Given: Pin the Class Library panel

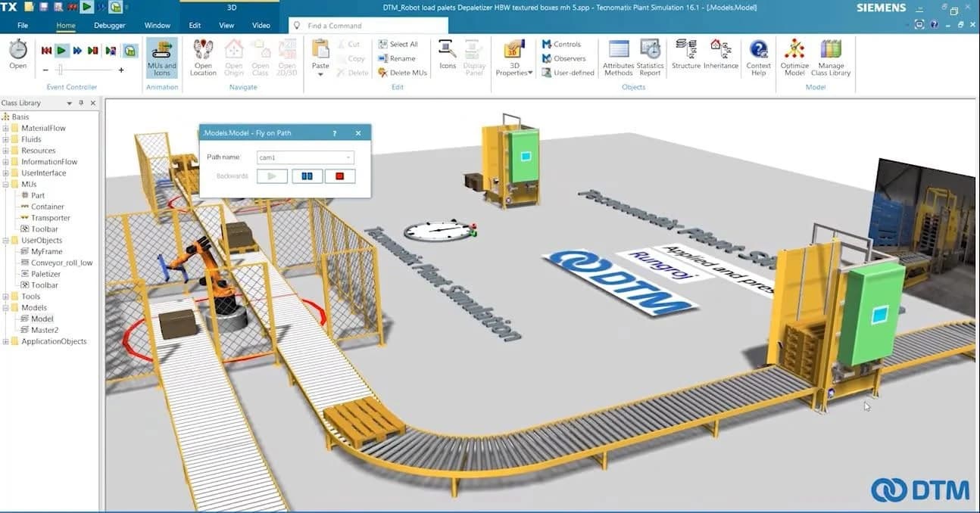Looking at the screenshot, I should click(81, 103).
